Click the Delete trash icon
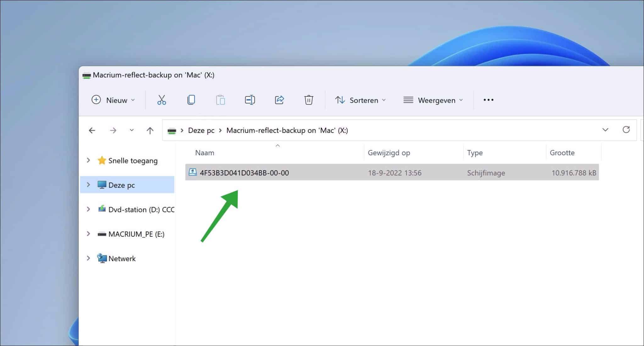Screen dimensions: 644x346 pyautogui.click(x=308, y=100)
